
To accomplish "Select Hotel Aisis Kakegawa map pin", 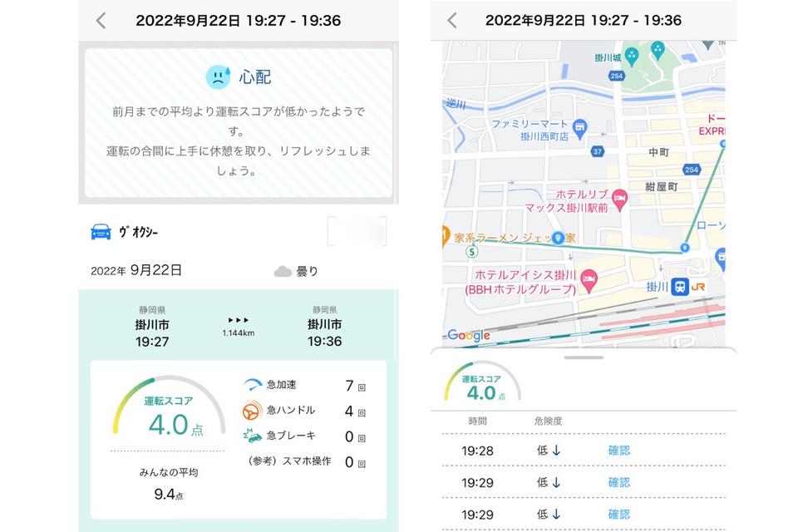I will (x=589, y=280).
